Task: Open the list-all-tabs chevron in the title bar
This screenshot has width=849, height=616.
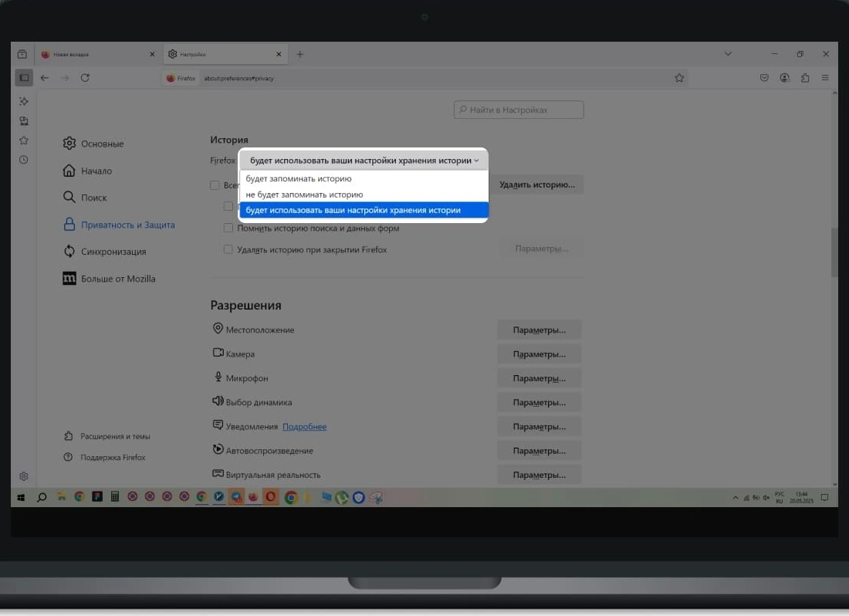Action: click(x=729, y=54)
